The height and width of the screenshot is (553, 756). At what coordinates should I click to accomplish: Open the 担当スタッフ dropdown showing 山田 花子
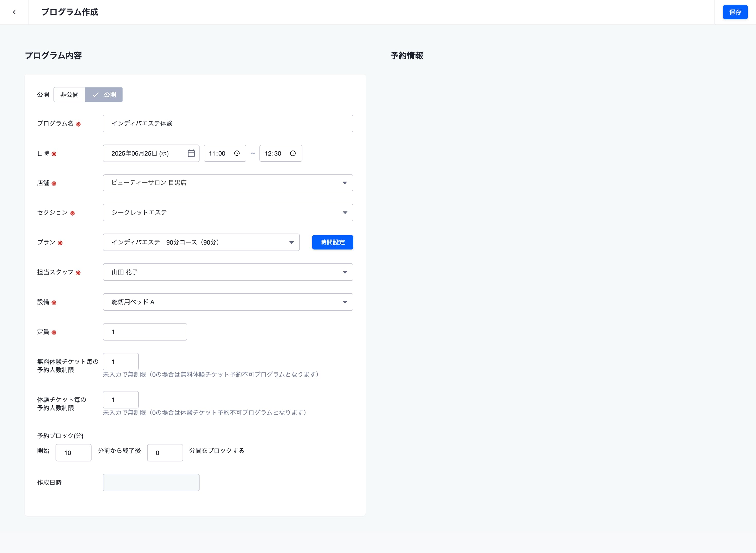coord(228,272)
